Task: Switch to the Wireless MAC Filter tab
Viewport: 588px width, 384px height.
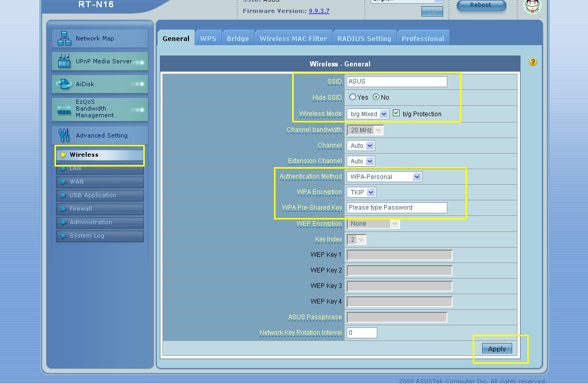Action: coord(293,38)
